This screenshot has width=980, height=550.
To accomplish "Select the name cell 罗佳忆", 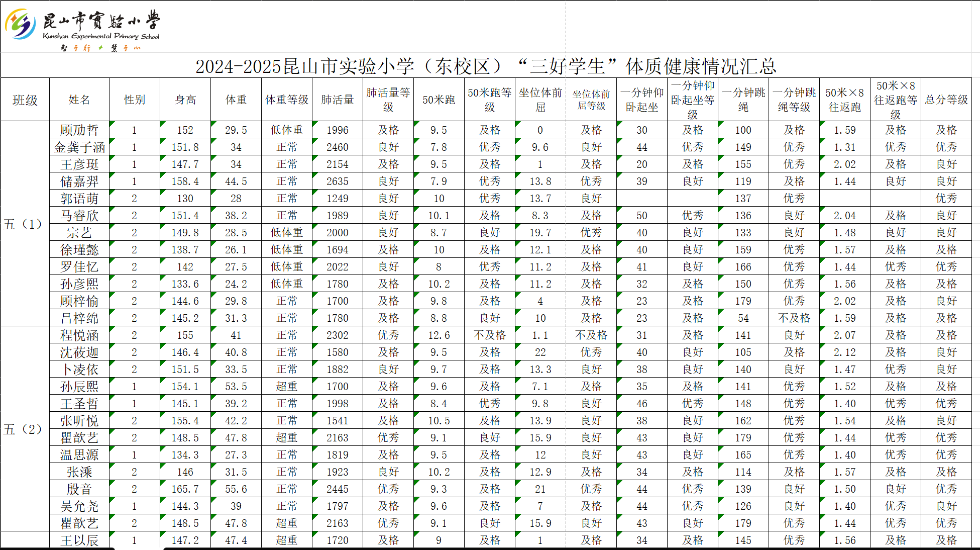I will [79, 267].
